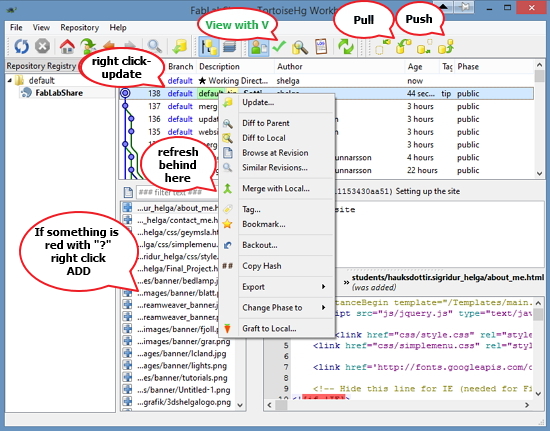Expand the Export submenu
The width and height of the screenshot is (550, 431).
[276, 287]
